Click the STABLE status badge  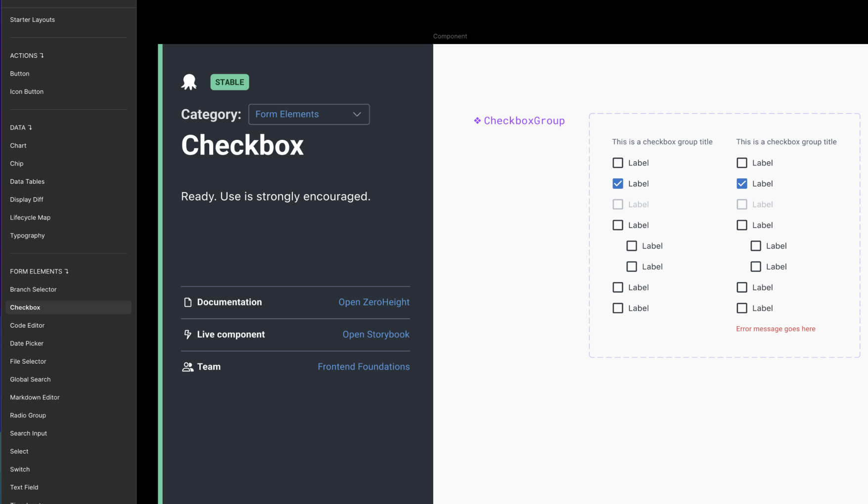(x=229, y=82)
